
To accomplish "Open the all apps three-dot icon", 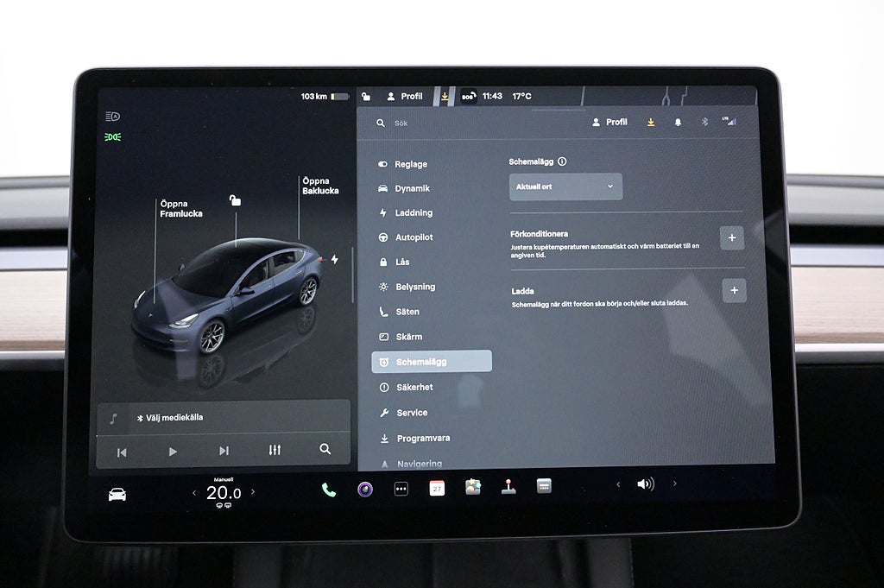I will [401, 489].
